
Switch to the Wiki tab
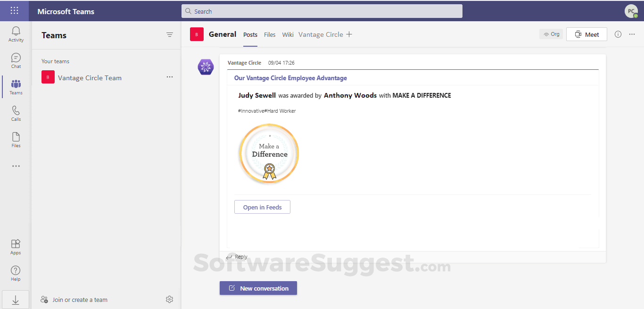coord(288,34)
